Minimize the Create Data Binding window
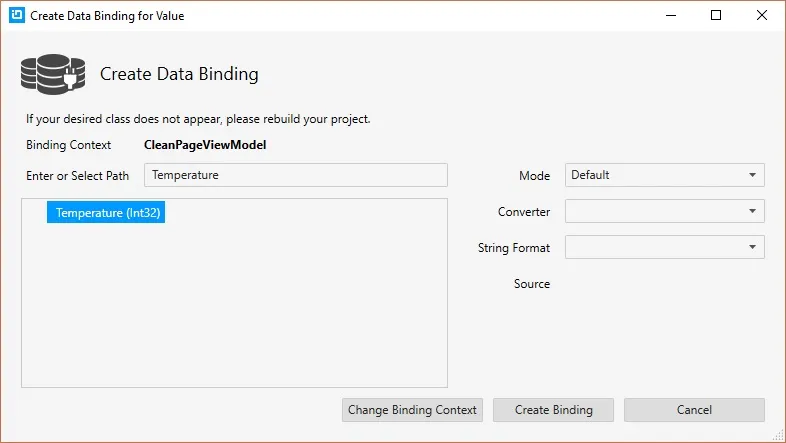The image size is (786, 443). click(670, 16)
